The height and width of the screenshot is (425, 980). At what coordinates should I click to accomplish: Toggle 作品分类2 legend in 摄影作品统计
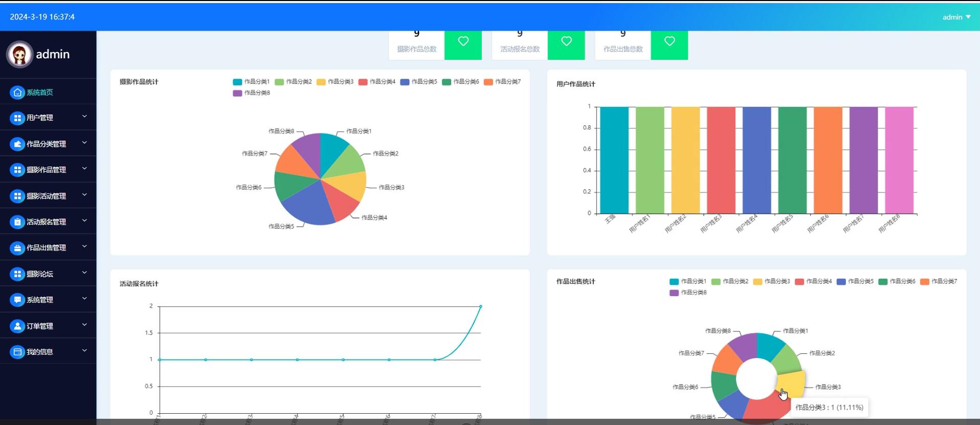293,82
